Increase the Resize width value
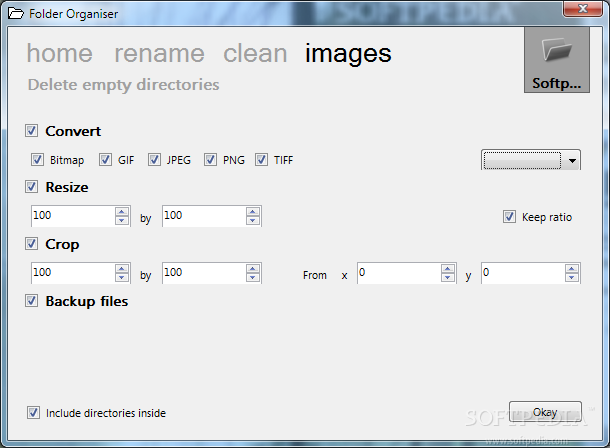 (x=122, y=212)
